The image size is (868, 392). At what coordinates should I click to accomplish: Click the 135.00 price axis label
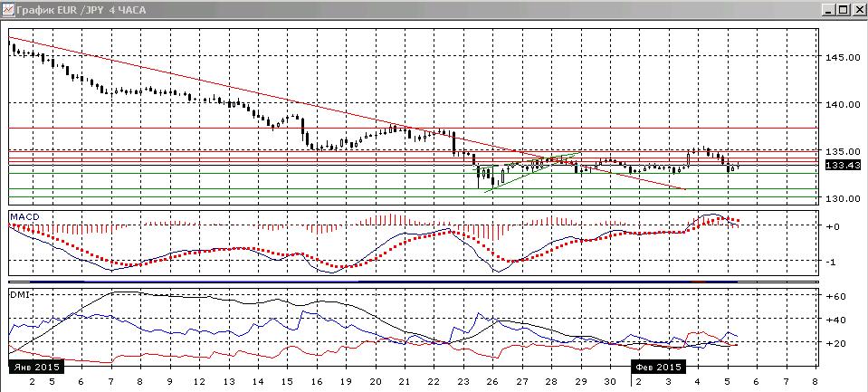tap(843, 151)
